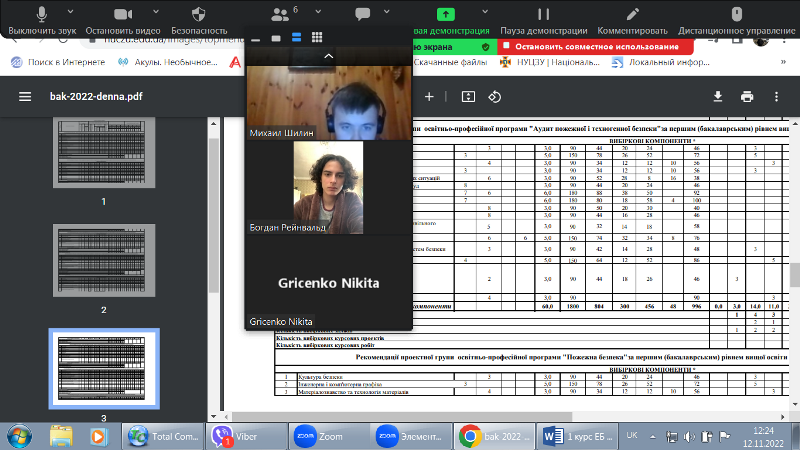Open PDF viewer three-dot more menu
800x450 pixels.
(776, 97)
